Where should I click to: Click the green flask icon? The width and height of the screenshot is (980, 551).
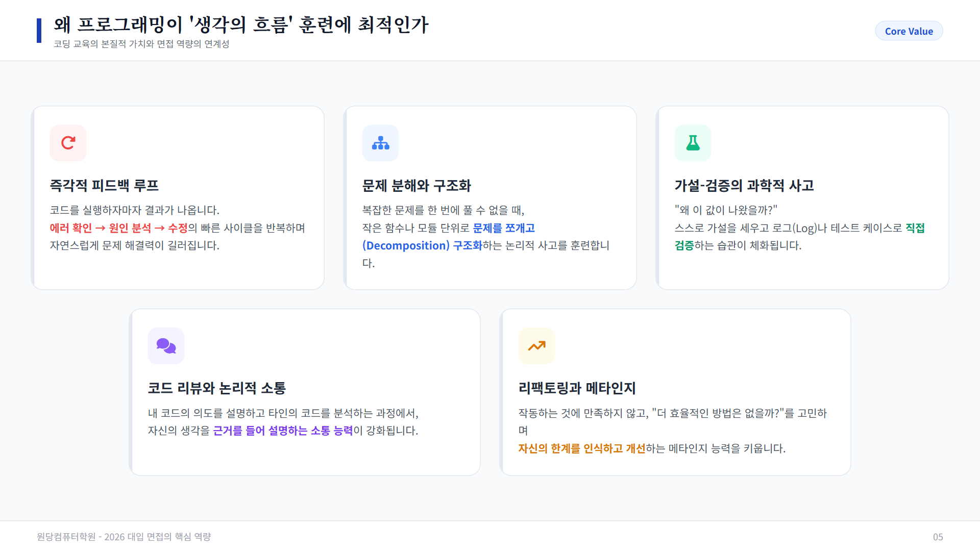pos(693,143)
